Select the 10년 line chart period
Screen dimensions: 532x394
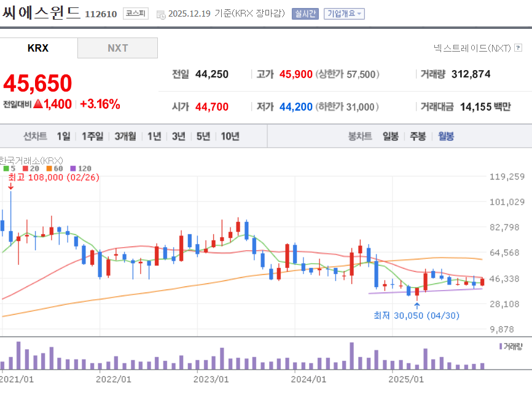click(x=230, y=136)
